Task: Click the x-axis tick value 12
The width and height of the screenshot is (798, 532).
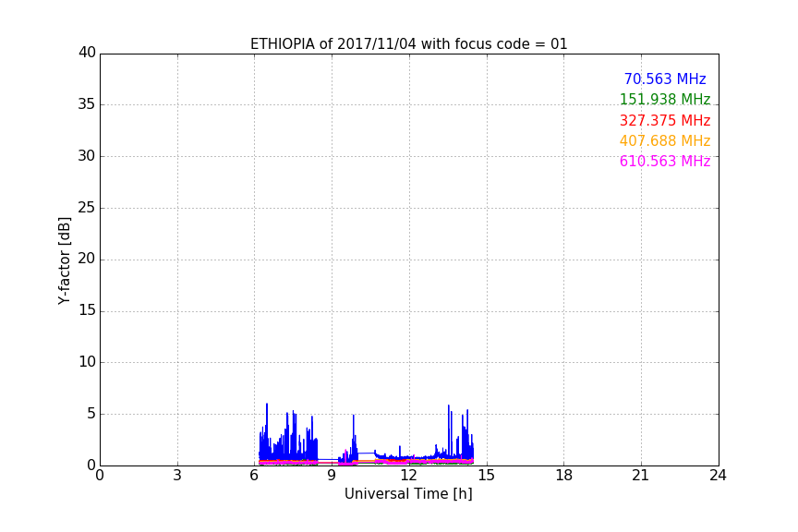Action: (409, 476)
